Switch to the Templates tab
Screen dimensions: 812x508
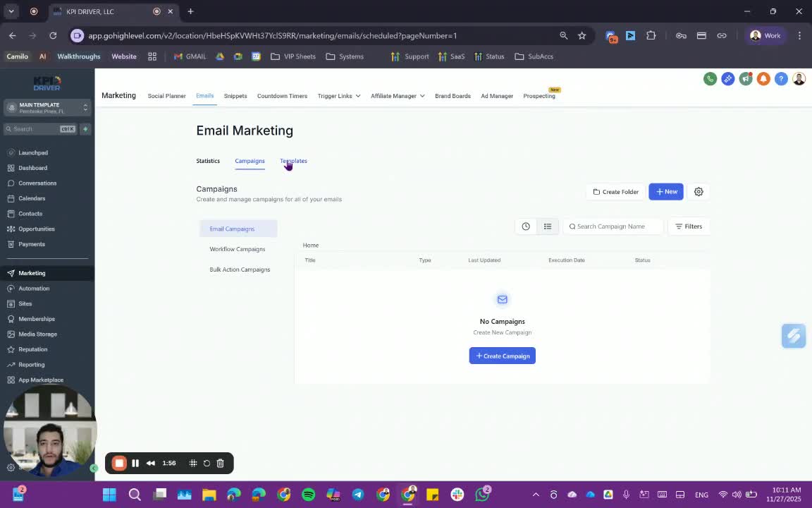click(294, 161)
